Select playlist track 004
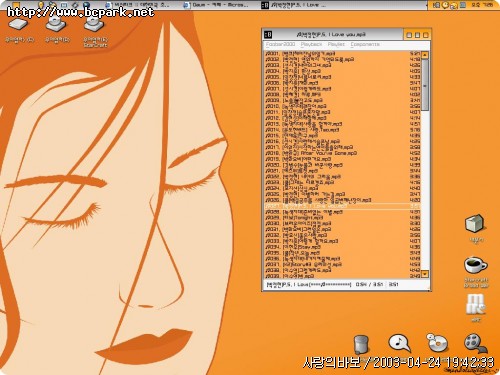The image size is (500, 375). (343, 71)
